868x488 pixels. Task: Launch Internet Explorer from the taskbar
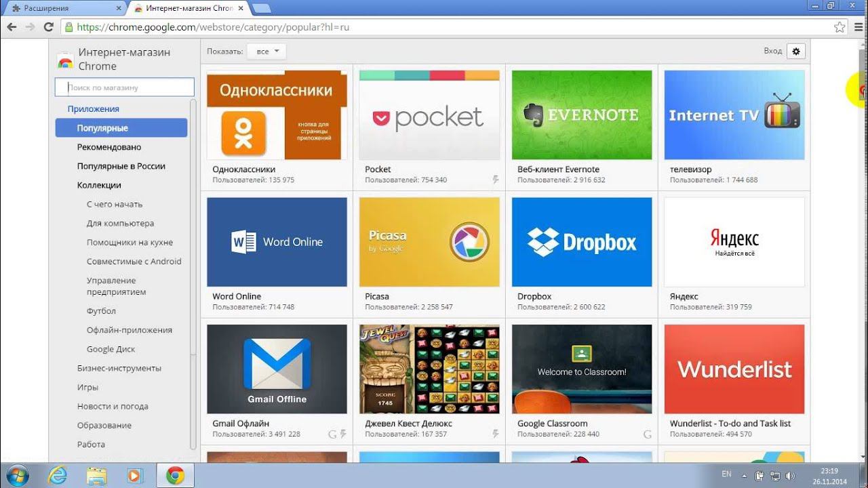tap(58, 476)
